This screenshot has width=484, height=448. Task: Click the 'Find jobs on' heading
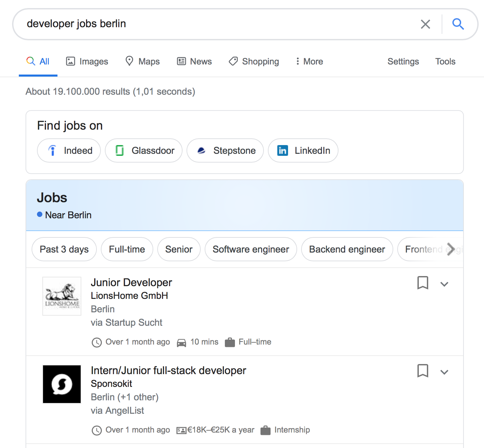tap(70, 126)
